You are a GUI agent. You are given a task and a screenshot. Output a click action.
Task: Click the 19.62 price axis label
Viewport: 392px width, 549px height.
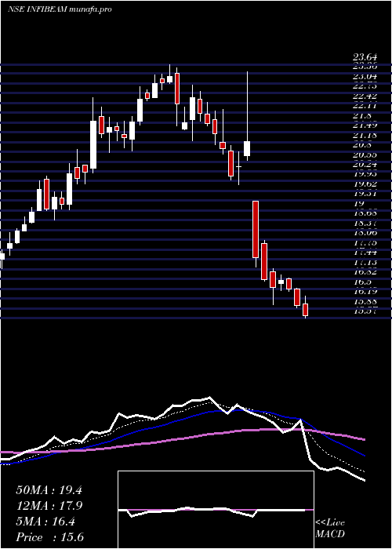click(x=365, y=184)
